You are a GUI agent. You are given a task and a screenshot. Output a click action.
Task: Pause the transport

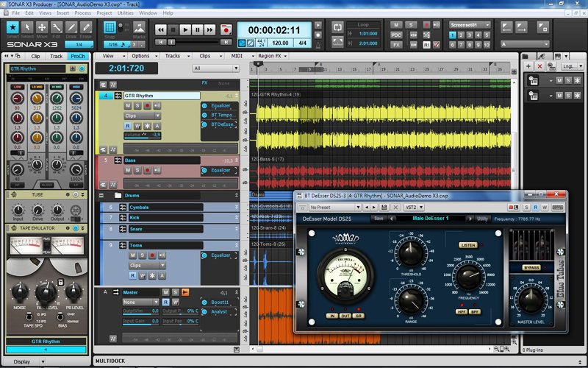click(197, 29)
